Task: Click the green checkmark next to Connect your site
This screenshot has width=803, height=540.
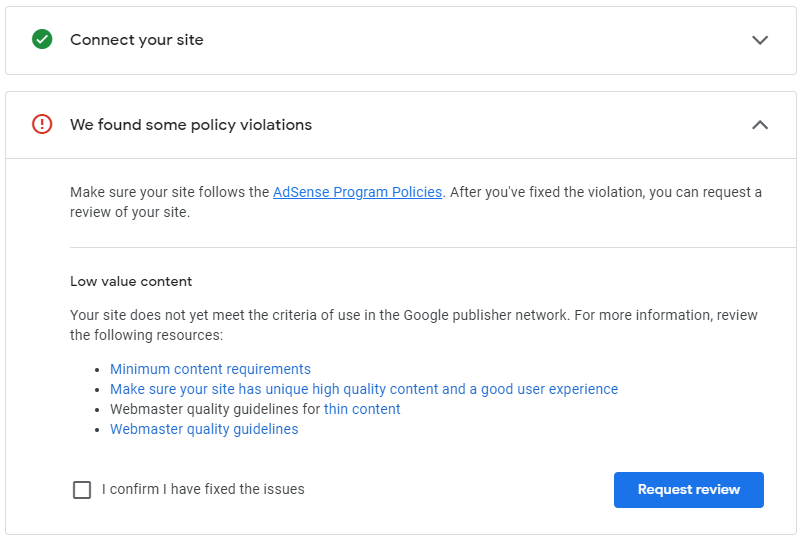Action: (42, 39)
